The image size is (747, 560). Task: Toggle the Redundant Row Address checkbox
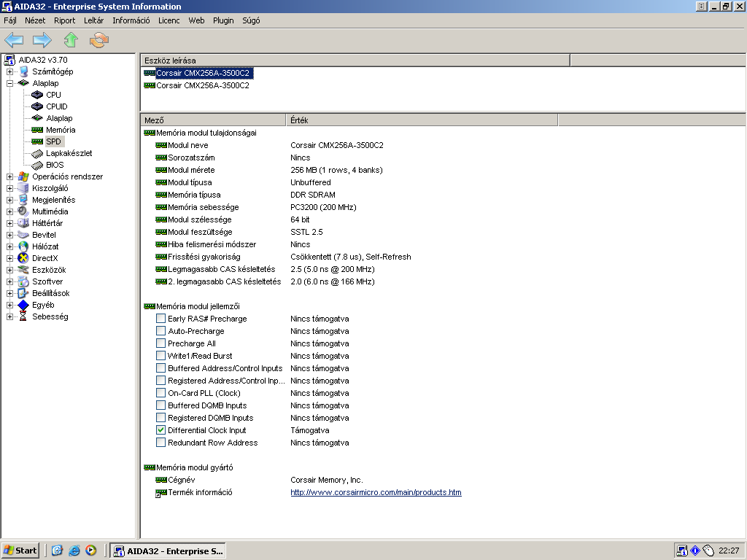[x=161, y=443]
